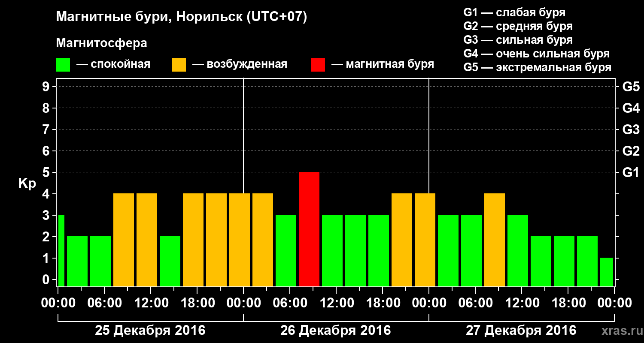The width and height of the screenshot is (644, 343).
Task: Click the "25 Декабря 2016" date label
Action: coord(150,331)
